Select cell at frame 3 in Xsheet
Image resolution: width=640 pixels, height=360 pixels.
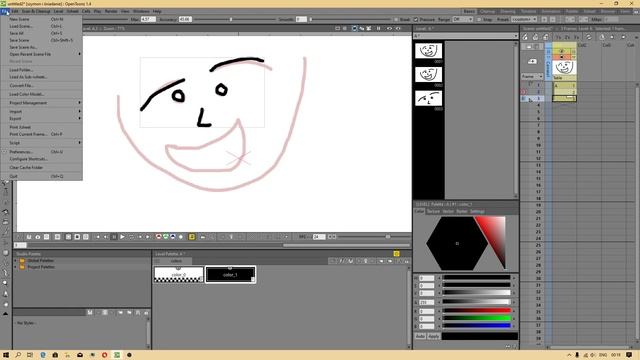click(564, 98)
